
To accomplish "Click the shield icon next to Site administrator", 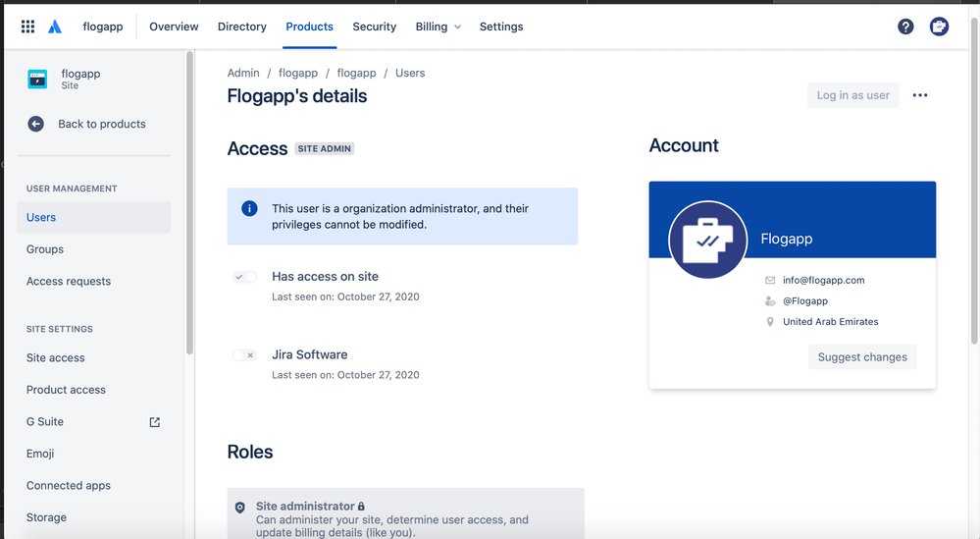I will pyautogui.click(x=240, y=508).
